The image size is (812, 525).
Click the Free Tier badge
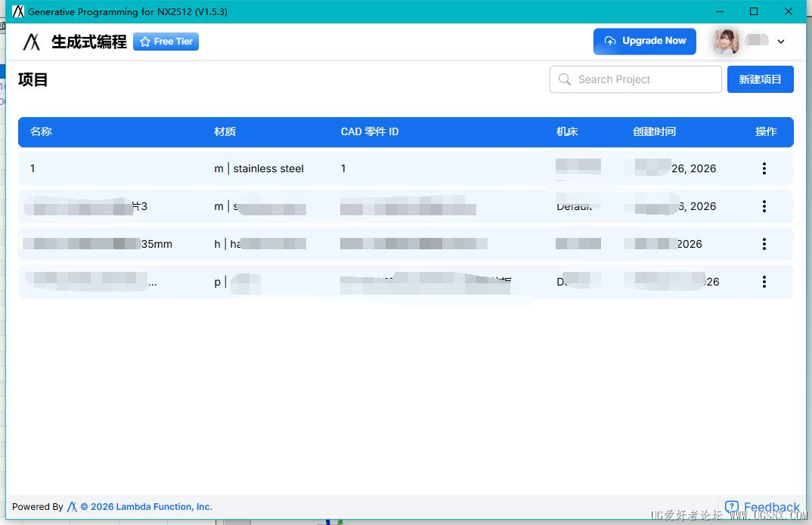[x=166, y=42]
